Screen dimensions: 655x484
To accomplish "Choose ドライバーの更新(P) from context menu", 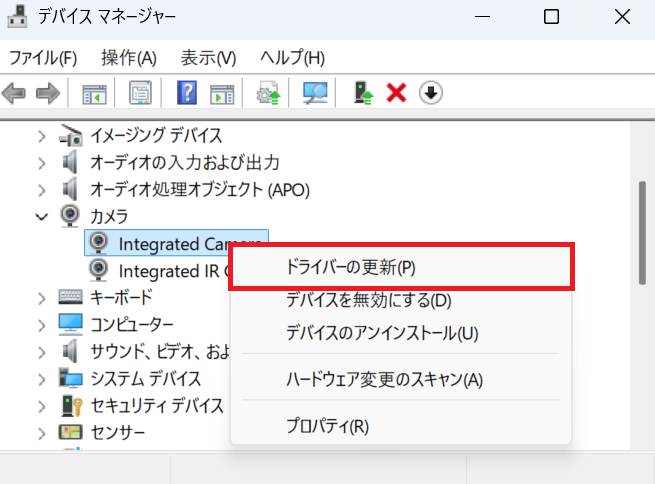I will tap(401, 267).
